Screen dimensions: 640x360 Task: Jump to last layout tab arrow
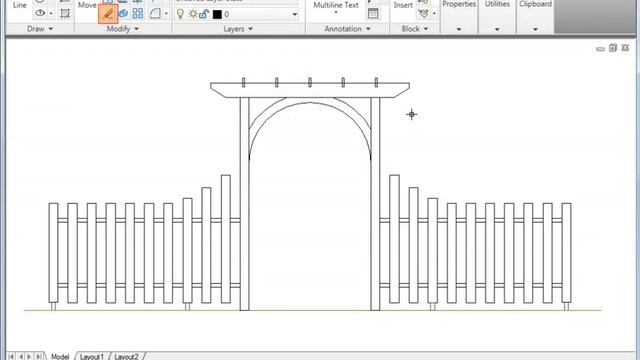[x=38, y=356]
